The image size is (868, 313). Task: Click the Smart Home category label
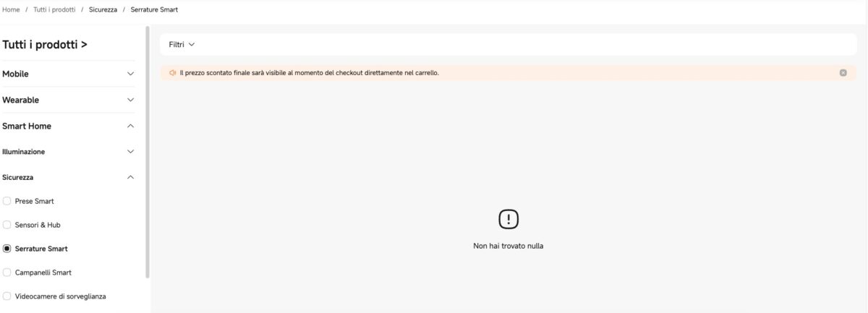tap(27, 126)
